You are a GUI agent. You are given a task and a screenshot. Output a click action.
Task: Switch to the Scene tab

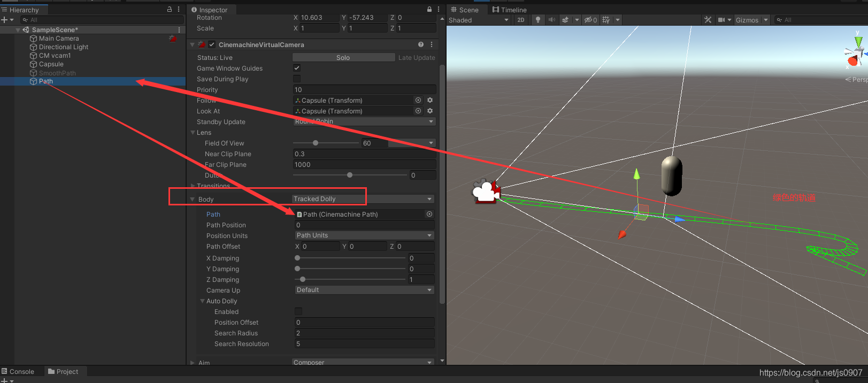[465, 10]
